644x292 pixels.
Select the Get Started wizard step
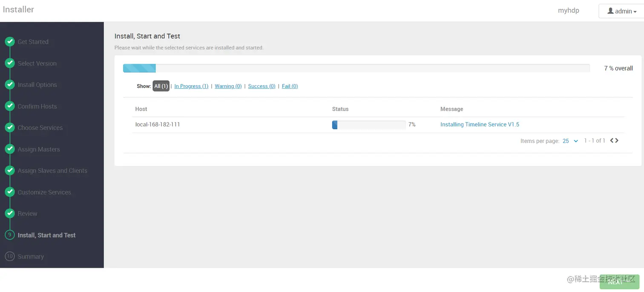[x=33, y=42]
